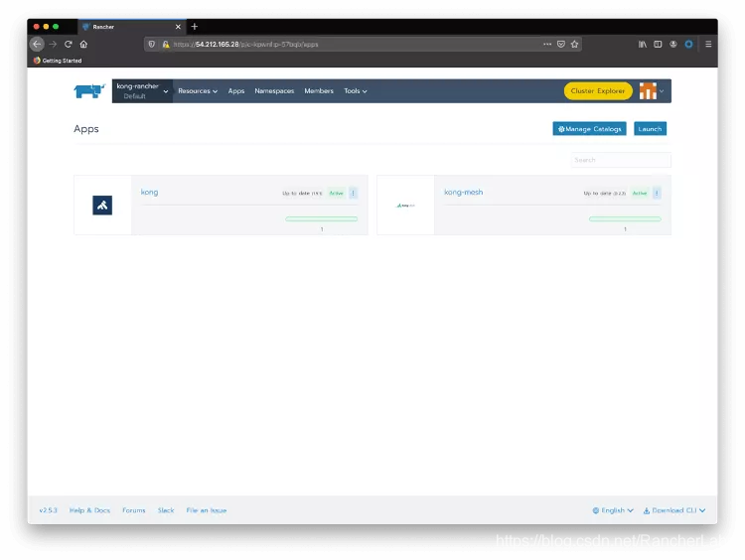745x560 pixels.
Task: Click the kong-mesh Active status badge
Action: [640, 194]
